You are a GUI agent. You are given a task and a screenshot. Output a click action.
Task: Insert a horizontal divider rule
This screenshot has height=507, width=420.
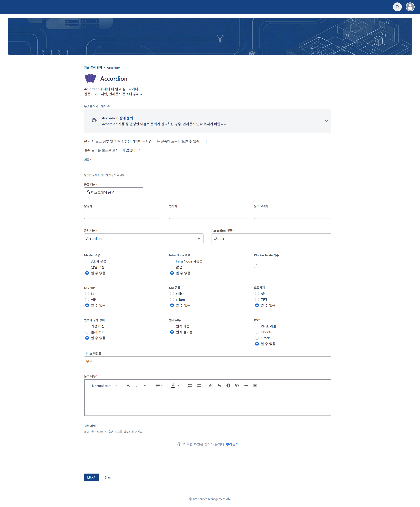tap(246, 385)
